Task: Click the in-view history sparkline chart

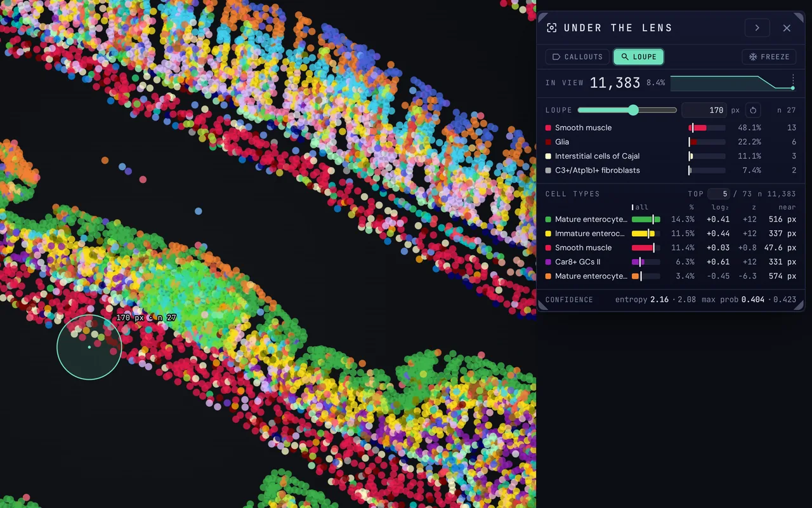Action: (x=733, y=83)
